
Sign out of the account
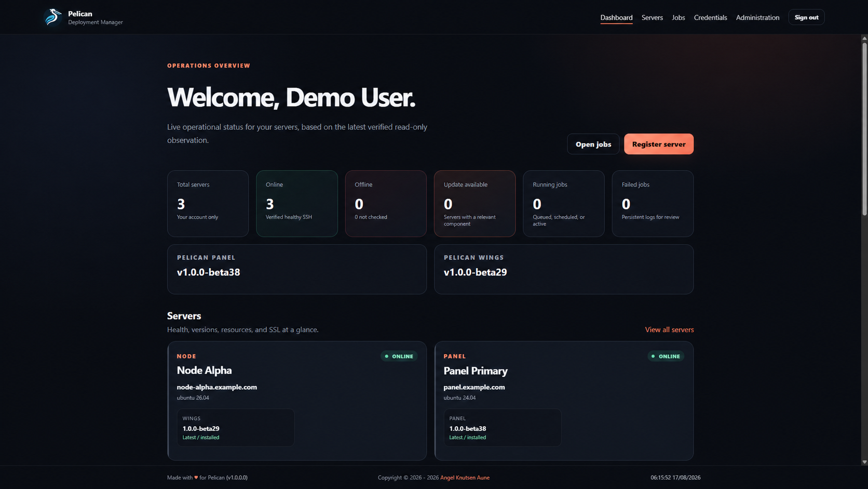(x=806, y=17)
